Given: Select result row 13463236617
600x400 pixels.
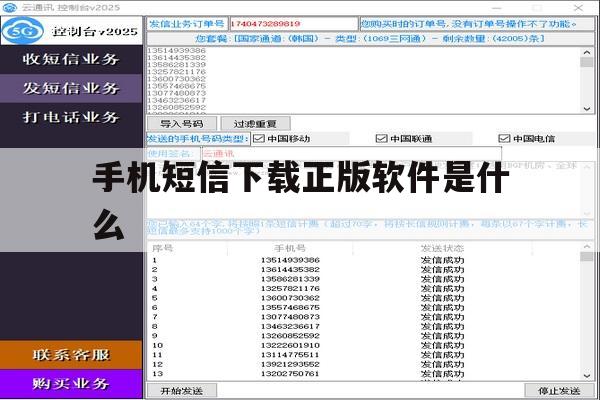Looking at the screenshot, I should (x=364, y=327).
